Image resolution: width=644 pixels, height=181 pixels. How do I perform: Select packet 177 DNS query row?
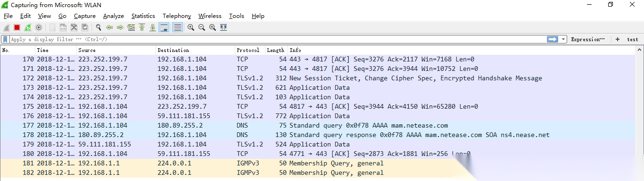coord(318,125)
